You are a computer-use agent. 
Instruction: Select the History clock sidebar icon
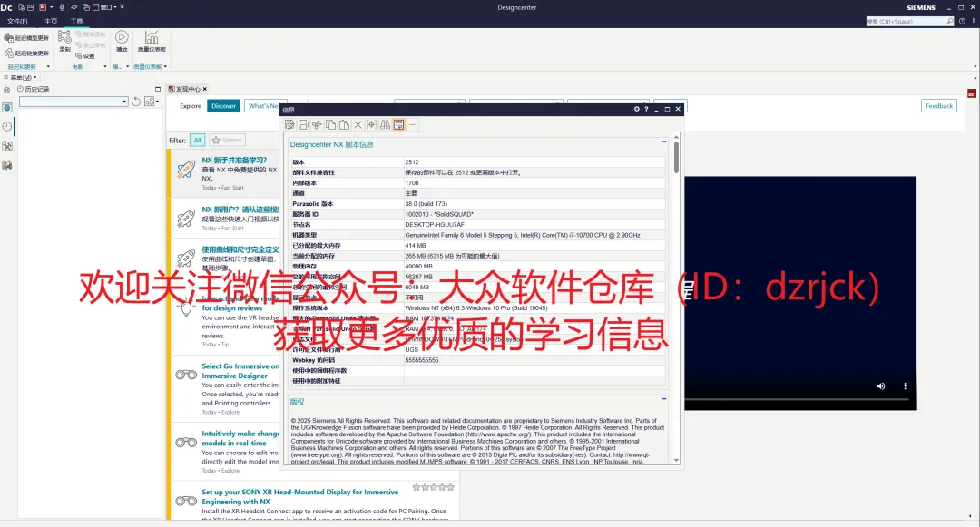pos(7,127)
